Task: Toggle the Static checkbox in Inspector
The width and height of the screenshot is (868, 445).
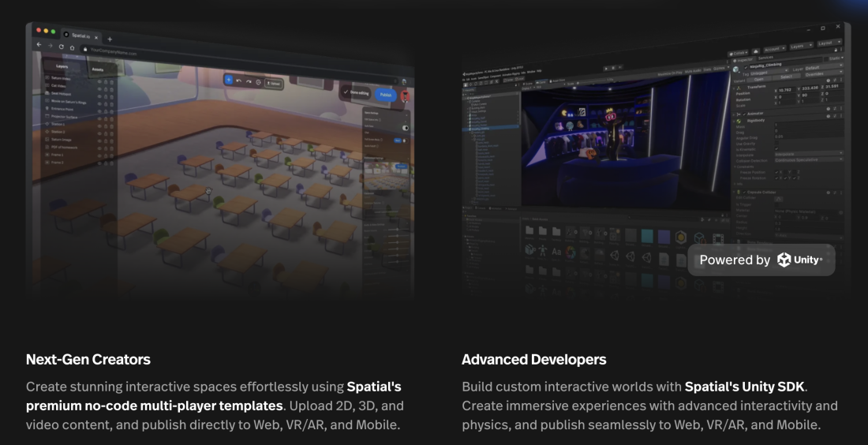Action: (826, 59)
